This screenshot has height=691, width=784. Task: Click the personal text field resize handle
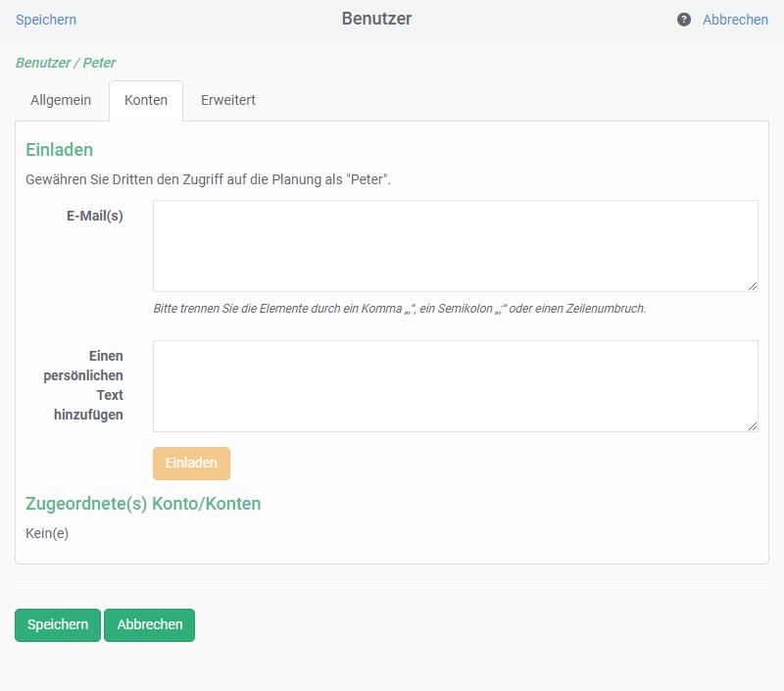point(753,426)
